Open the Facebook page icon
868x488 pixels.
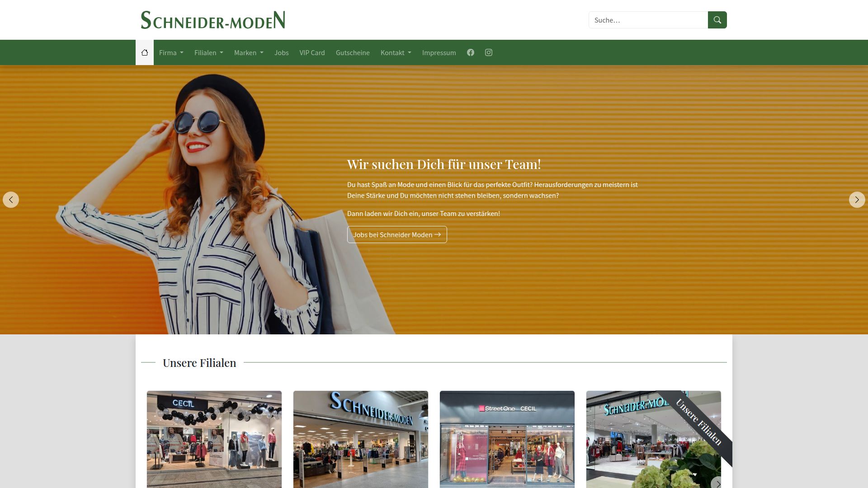tap(471, 52)
